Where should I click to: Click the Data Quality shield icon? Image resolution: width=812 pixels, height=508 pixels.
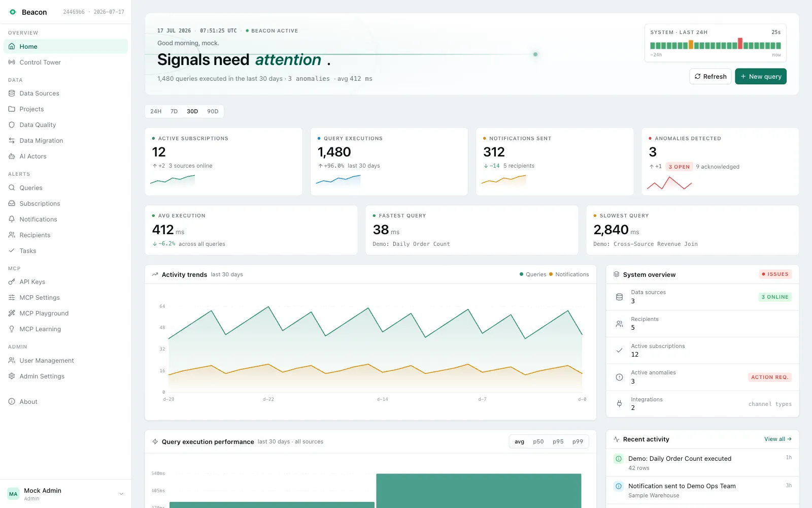coord(12,124)
